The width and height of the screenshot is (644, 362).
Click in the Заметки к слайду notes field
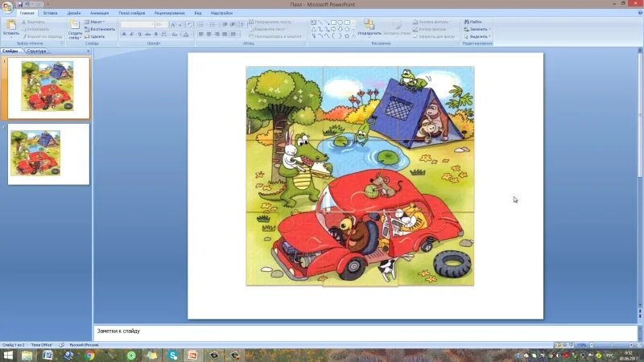(365, 333)
